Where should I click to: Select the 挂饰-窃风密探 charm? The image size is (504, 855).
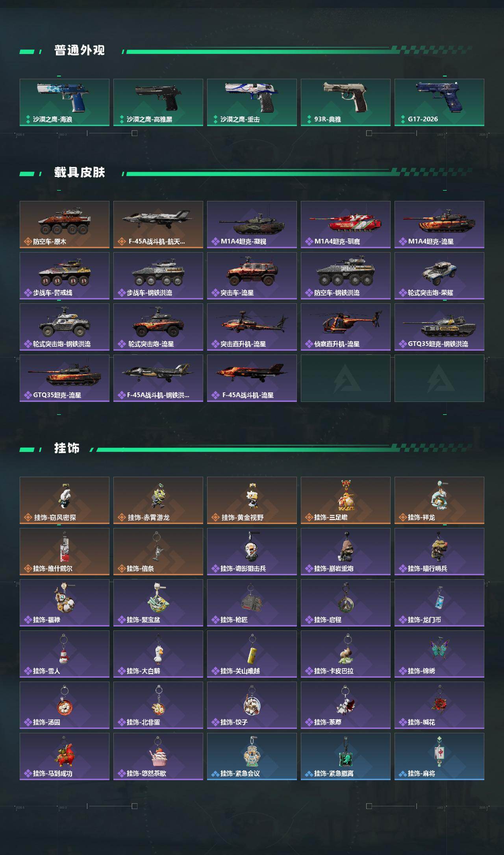pos(65,500)
